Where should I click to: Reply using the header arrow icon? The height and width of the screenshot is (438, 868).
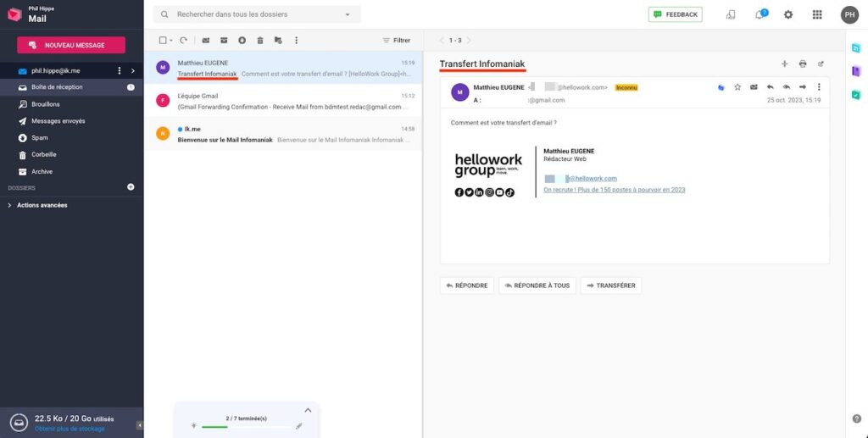click(770, 86)
